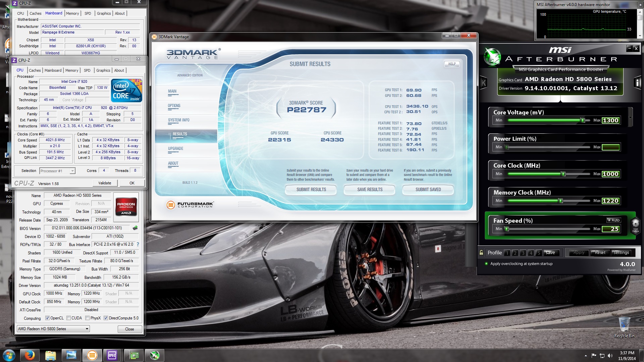Image resolution: width=644 pixels, height=362 pixels.
Task: Open the Recycle Bin desktop icon
Action: (624, 327)
